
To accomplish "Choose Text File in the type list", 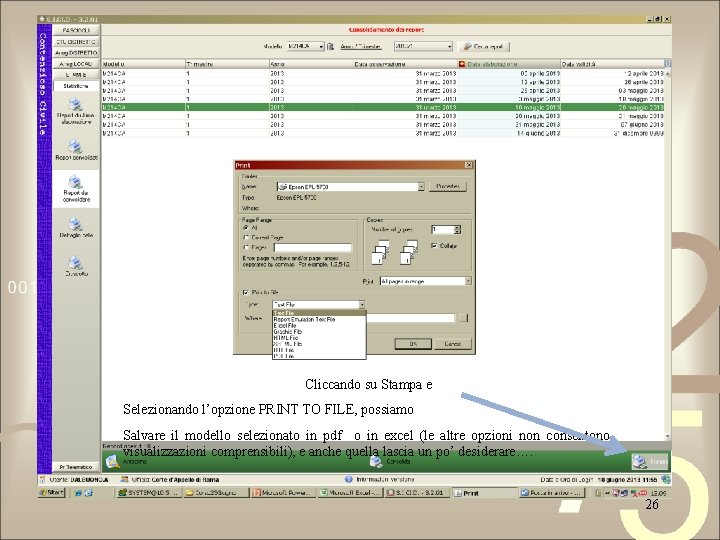I will click(x=319, y=313).
